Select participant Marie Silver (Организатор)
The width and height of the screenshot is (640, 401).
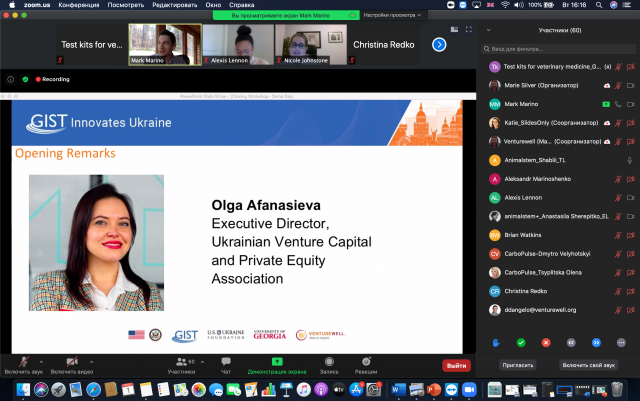(x=558, y=86)
